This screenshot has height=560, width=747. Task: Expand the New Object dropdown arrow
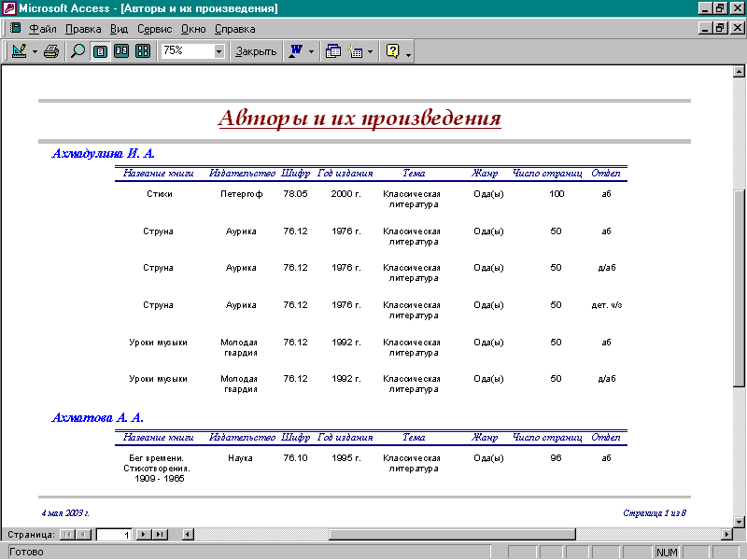pyautogui.click(x=371, y=51)
